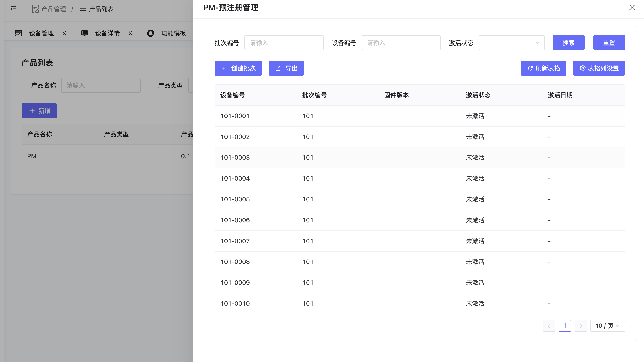The height and width of the screenshot is (362, 644).
Task: Open the 10/页 page size selector
Action: click(607, 325)
